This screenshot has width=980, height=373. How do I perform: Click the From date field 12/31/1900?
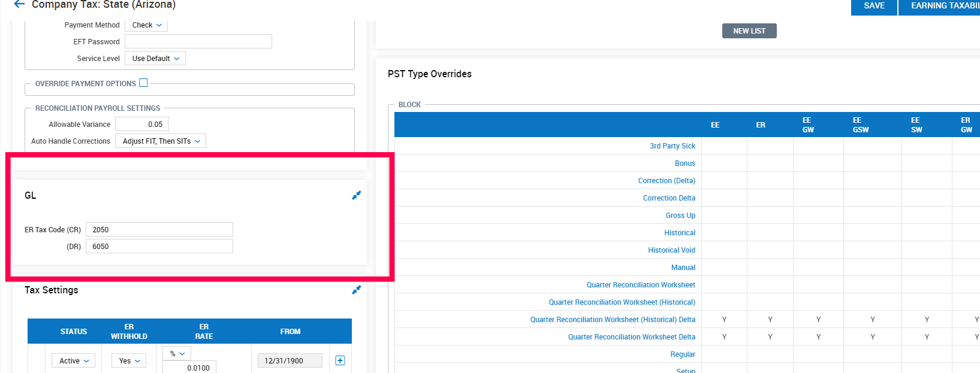290,360
